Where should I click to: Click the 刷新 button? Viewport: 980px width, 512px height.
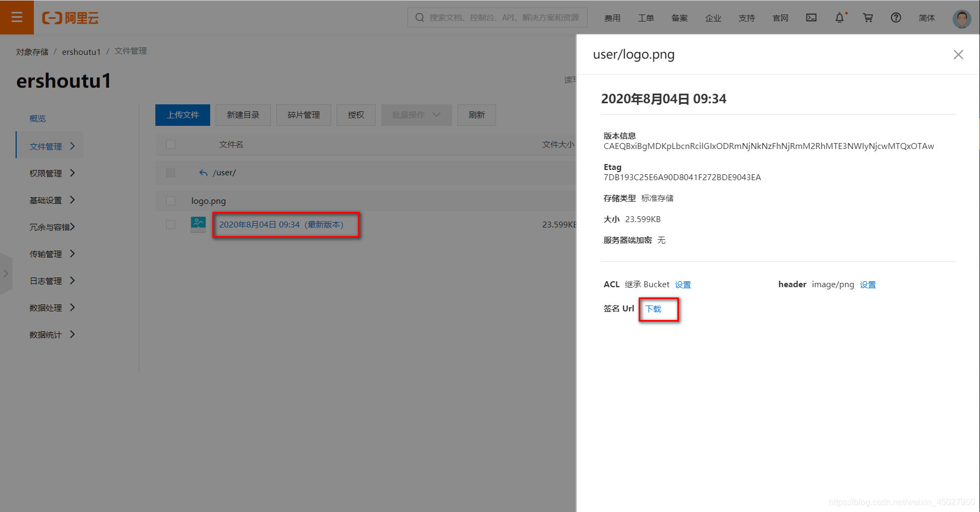476,115
